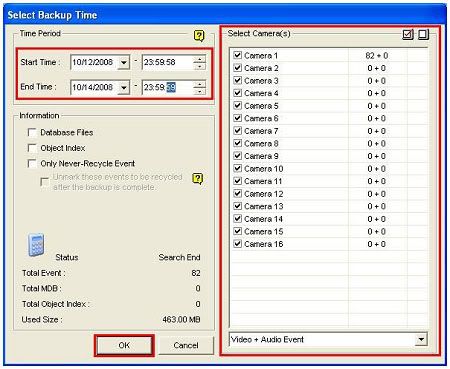Uncheck the Camera 14 checkbox
Image resolution: width=450 pixels, height=369 pixels.
[237, 219]
